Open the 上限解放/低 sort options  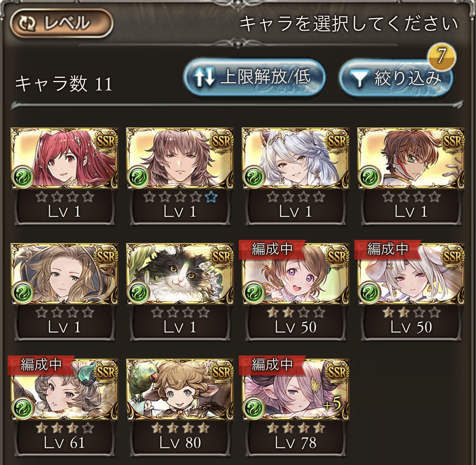(x=255, y=77)
